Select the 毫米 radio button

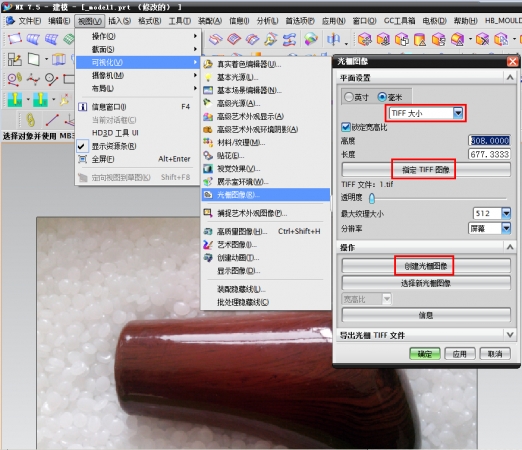pos(382,97)
